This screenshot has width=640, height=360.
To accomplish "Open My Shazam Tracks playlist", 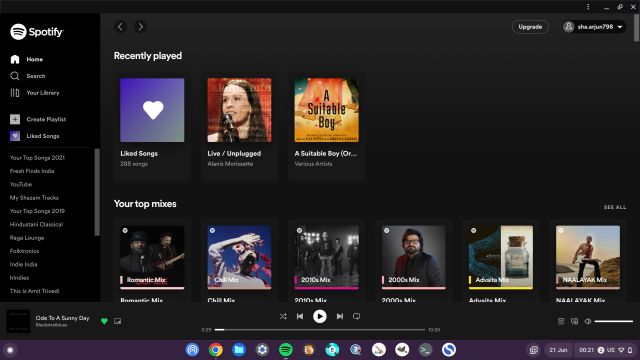I will coord(34,198).
